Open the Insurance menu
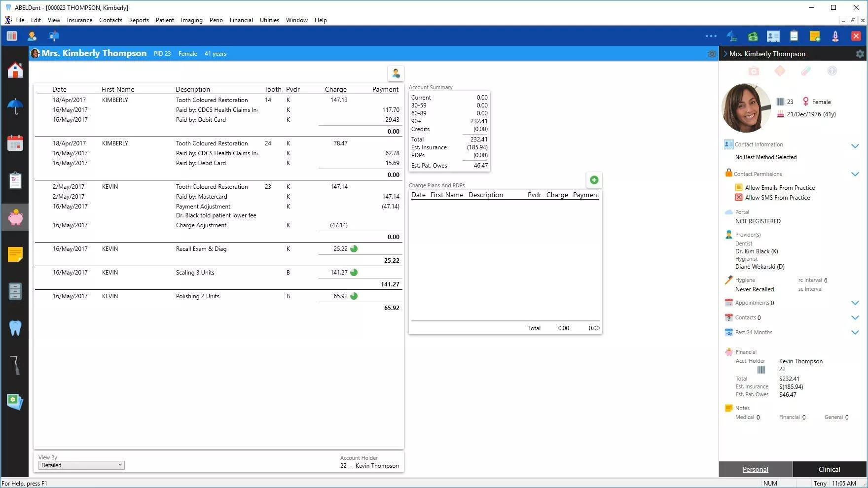Image resolution: width=868 pixels, height=488 pixels. pyautogui.click(x=79, y=20)
